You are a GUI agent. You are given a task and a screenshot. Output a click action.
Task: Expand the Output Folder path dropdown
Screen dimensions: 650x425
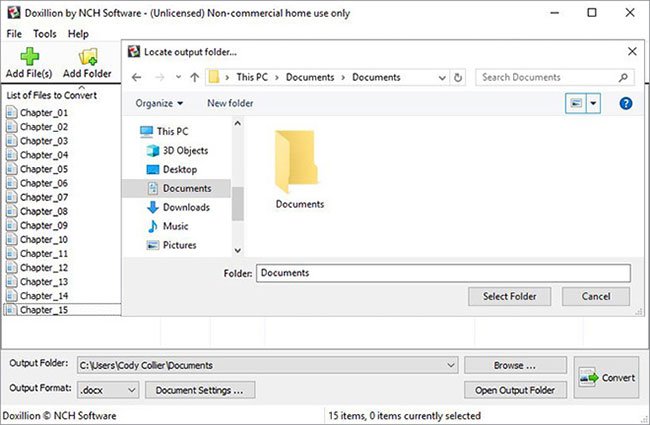tap(451, 365)
